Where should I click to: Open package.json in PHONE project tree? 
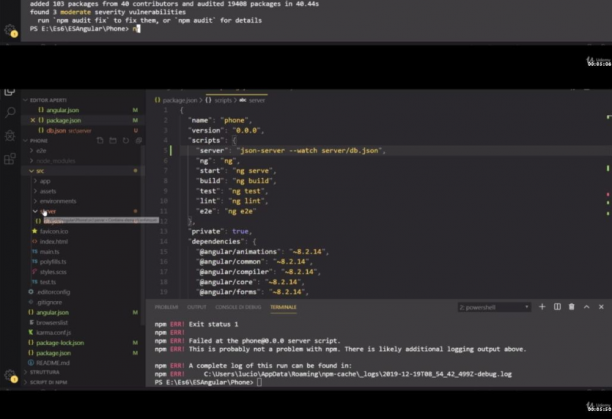coord(53,353)
